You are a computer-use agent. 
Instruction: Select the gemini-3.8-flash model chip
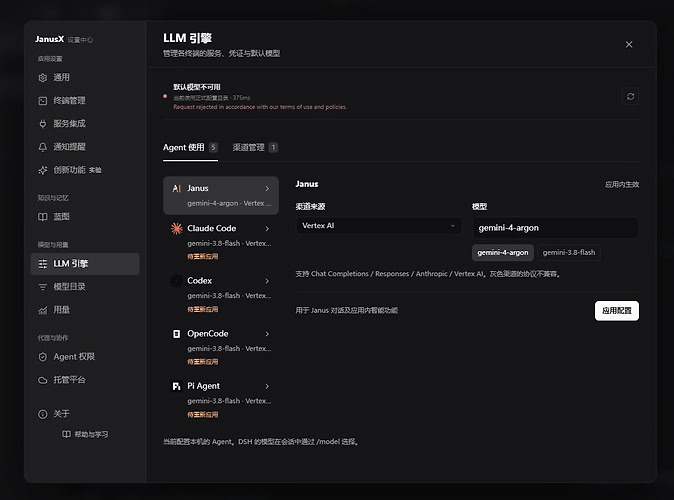coord(569,253)
